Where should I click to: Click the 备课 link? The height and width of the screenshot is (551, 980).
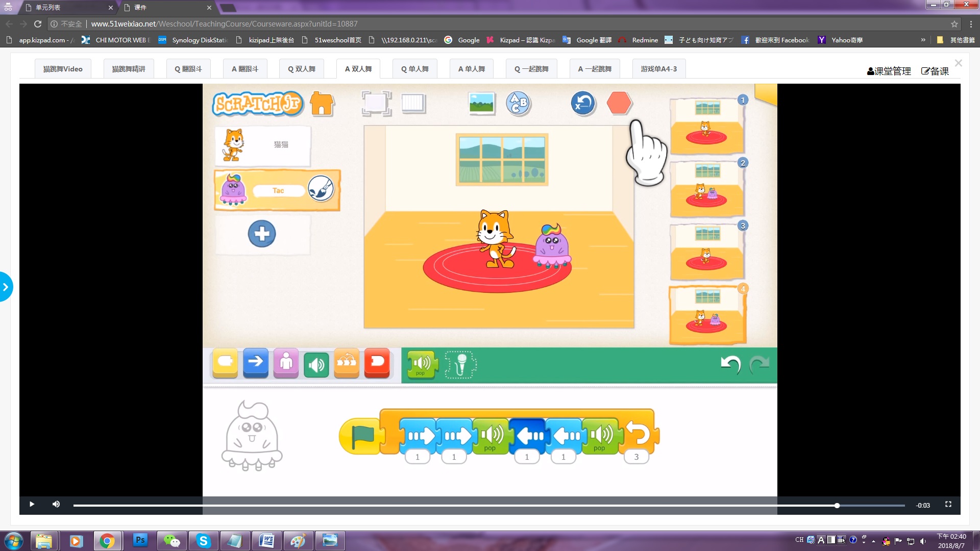click(935, 71)
